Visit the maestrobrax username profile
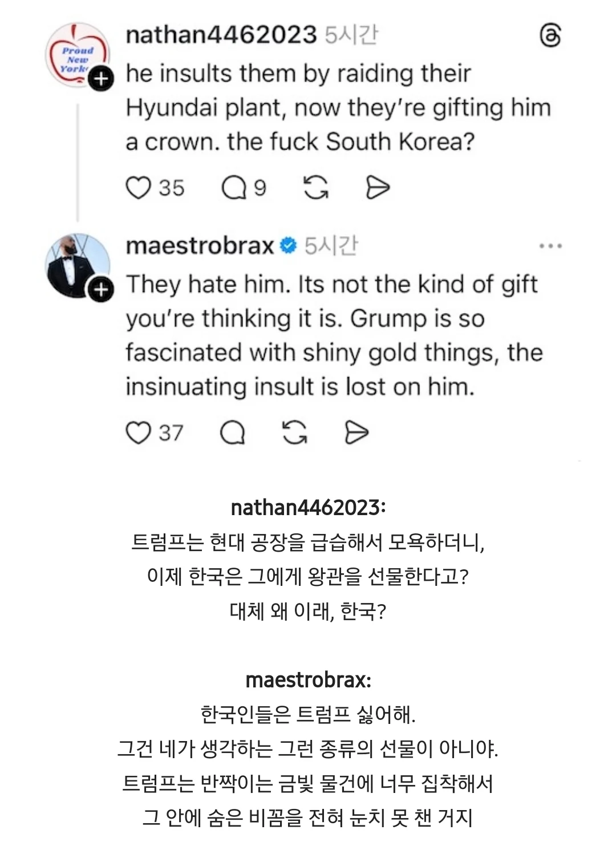This screenshot has height=850, width=616. pyautogui.click(x=200, y=246)
